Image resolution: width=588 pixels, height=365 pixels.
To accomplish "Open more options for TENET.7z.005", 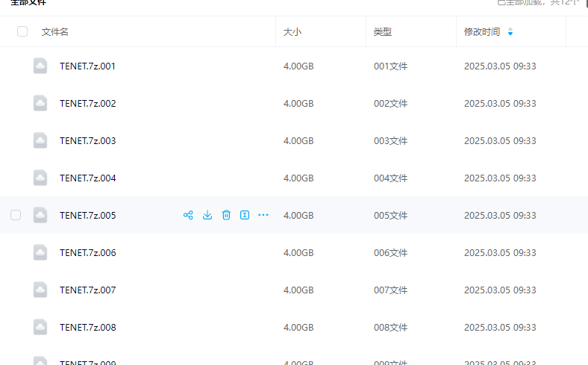I will pos(263,215).
